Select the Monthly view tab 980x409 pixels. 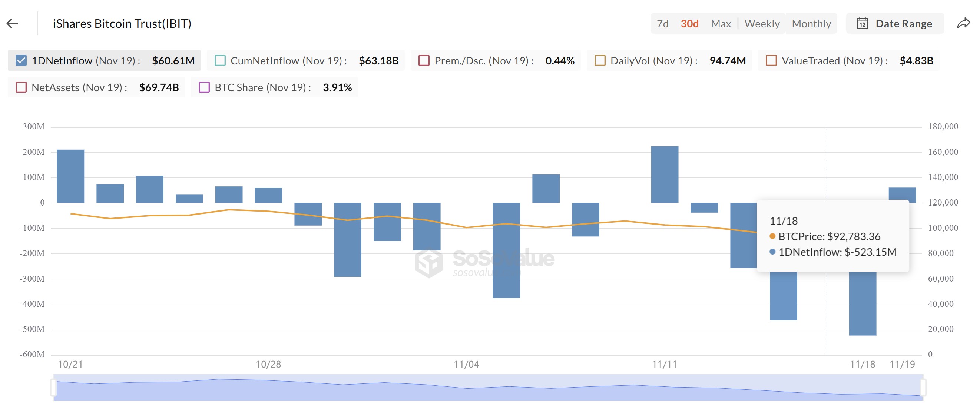click(811, 23)
